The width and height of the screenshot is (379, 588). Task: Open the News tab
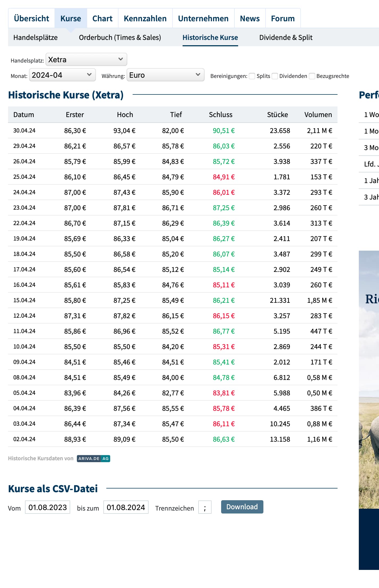250,18
